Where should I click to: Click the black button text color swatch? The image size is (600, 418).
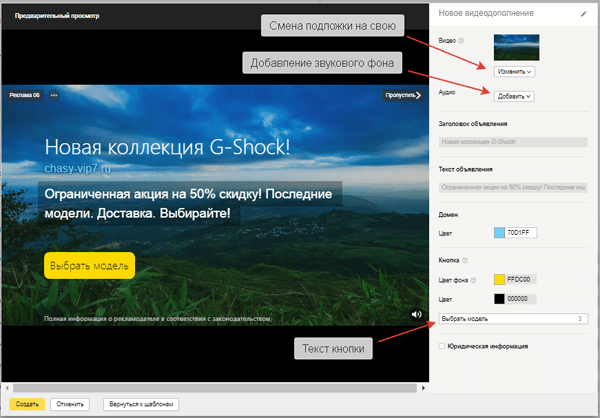[499, 299]
